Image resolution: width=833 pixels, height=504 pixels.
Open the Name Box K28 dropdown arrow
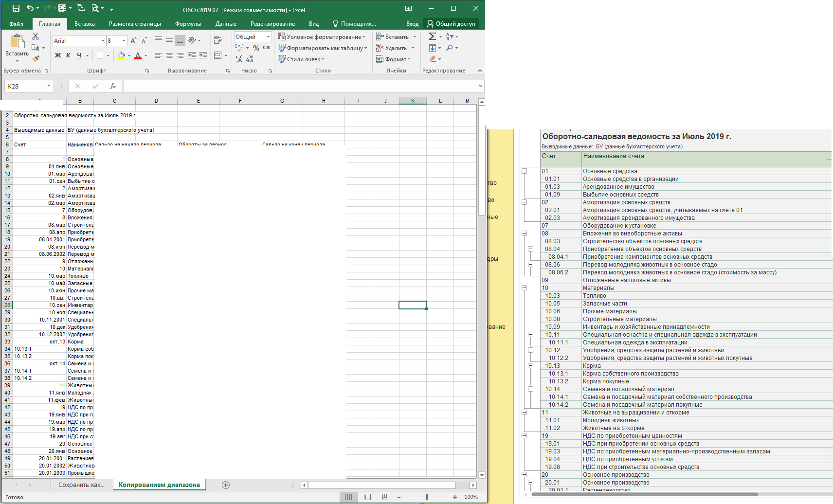point(49,86)
